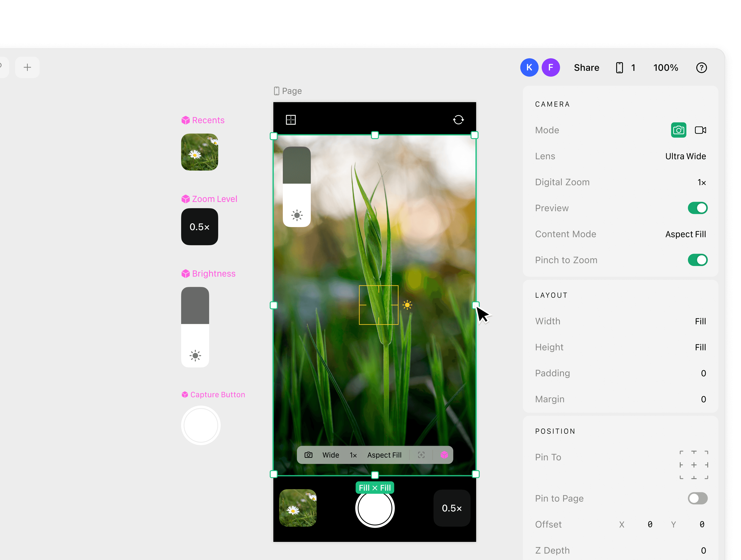
Task: Open the help question mark icon
Action: coord(702,68)
